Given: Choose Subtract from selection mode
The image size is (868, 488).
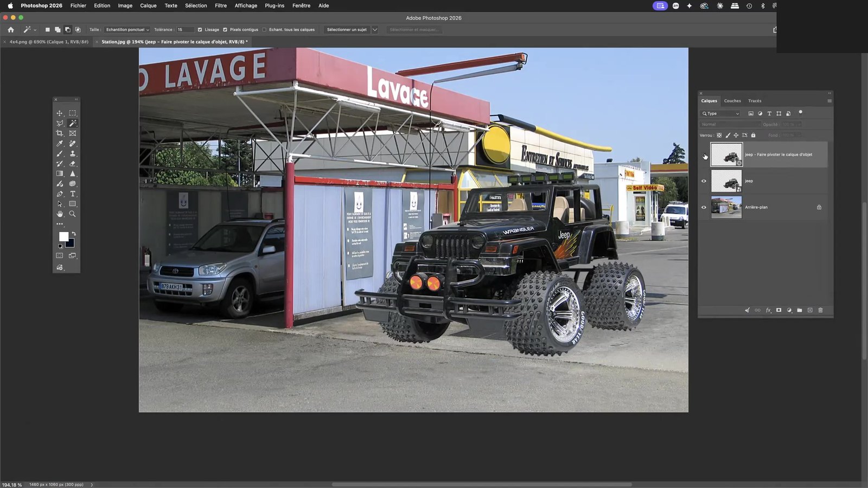Looking at the screenshot, I should pos(68,30).
